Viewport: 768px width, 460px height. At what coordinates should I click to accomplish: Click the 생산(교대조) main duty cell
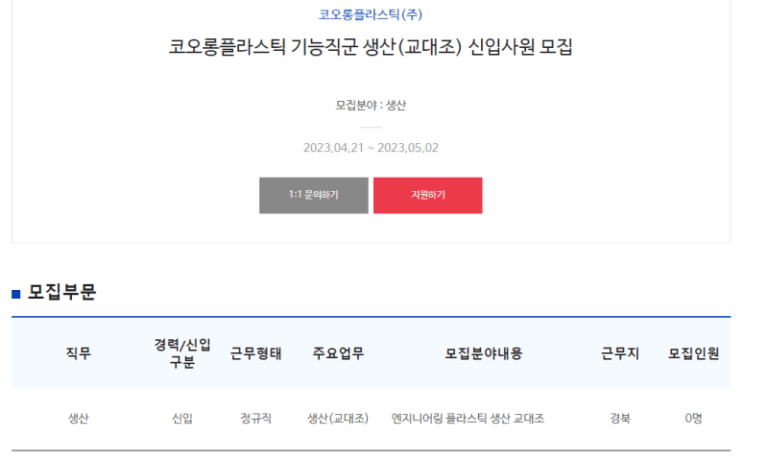(338, 419)
